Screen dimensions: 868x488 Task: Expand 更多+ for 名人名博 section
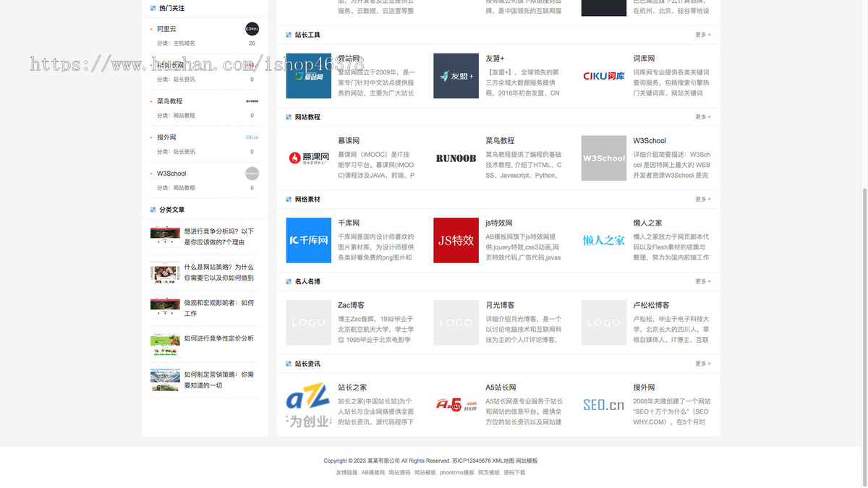[703, 281]
